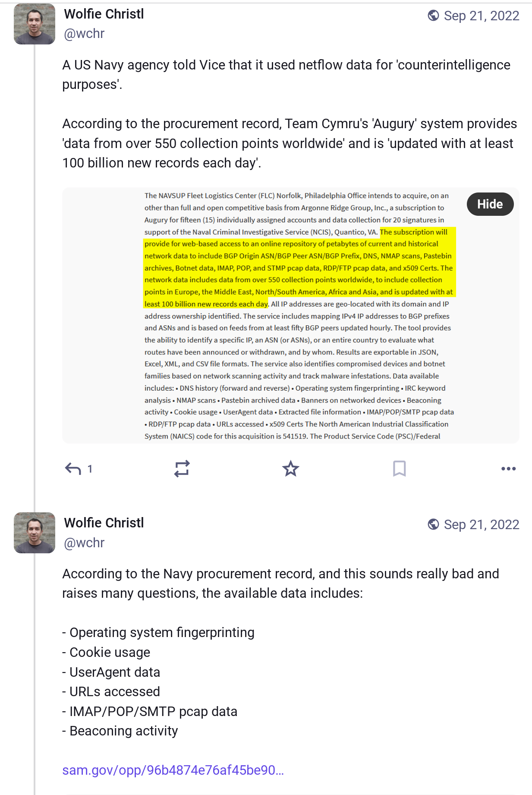This screenshot has width=532, height=795.
Task: Open Wolfie Christl's name in first post
Action: [104, 14]
